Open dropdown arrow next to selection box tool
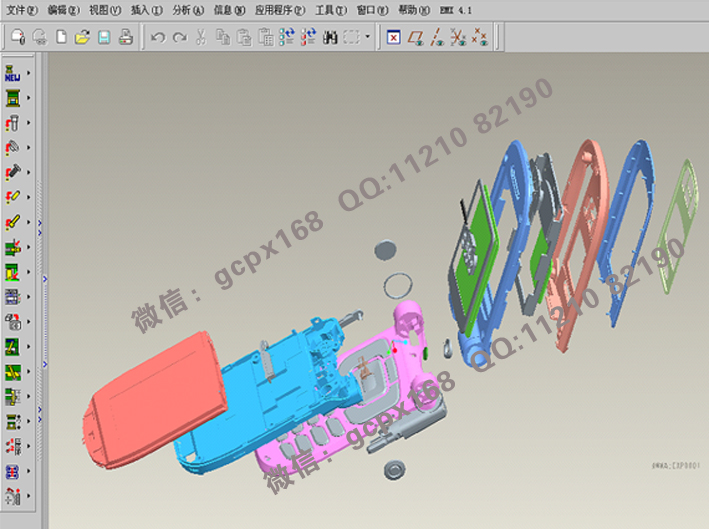This screenshot has height=529, width=709. coord(368,38)
